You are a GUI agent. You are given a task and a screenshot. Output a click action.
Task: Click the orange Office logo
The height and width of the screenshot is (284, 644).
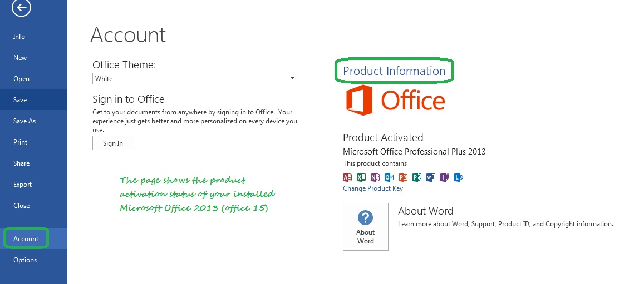tap(395, 101)
